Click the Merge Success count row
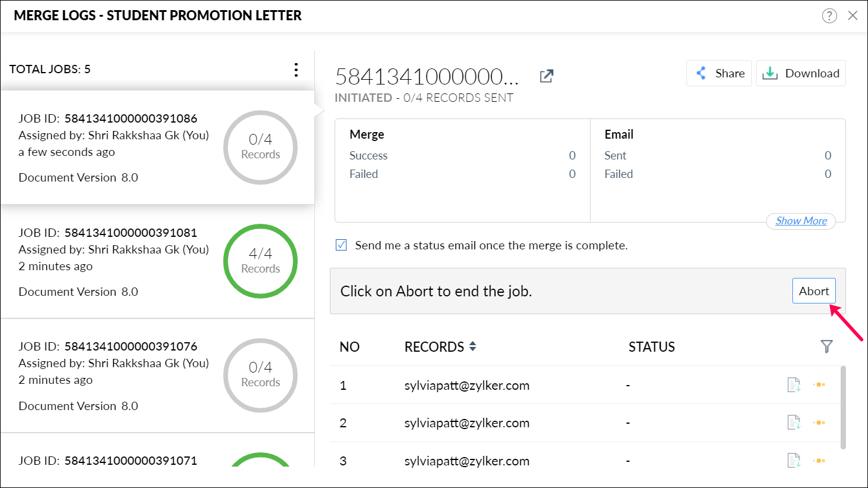The width and height of the screenshot is (868, 488). 463,155
